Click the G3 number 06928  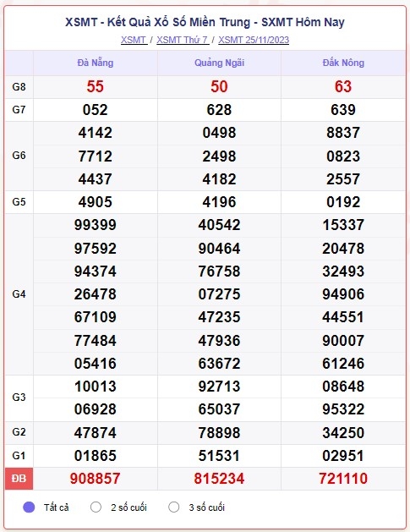click(x=96, y=409)
